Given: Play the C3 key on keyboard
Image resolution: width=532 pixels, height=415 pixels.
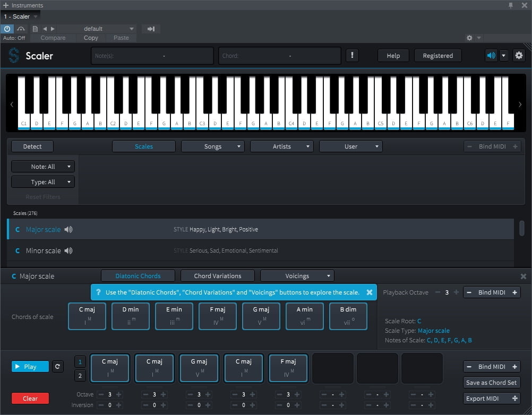Looking at the screenshot, I should pos(202,122).
